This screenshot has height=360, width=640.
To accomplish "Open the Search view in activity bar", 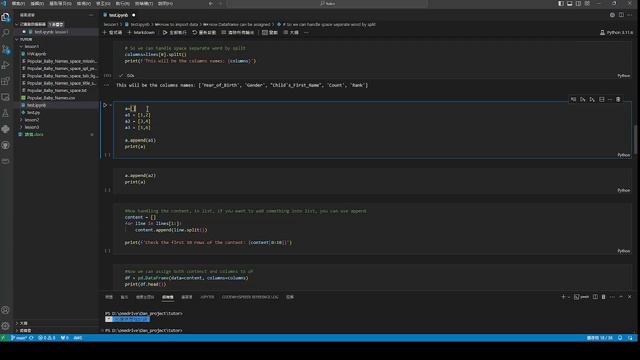I will [6, 33].
